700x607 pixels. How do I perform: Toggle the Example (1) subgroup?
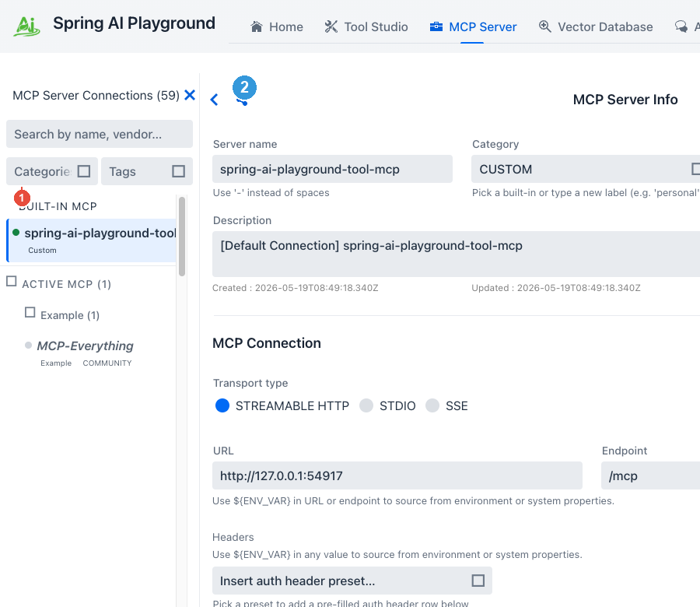click(x=30, y=312)
